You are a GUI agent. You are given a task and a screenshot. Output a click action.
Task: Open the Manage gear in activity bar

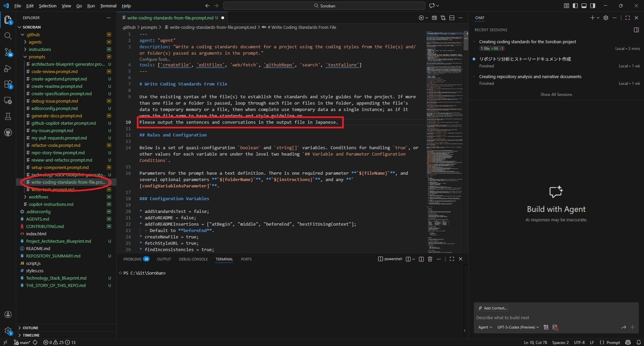pos(8,331)
